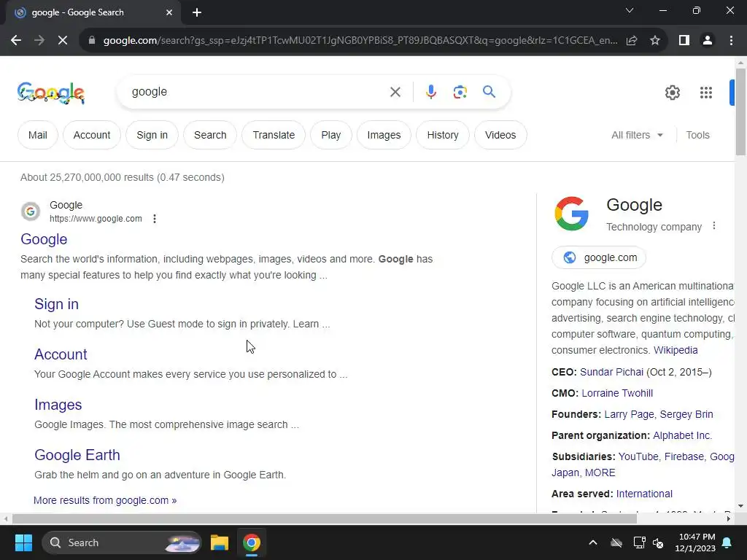Viewport: 747px width, 560px height.
Task: Click More results from google.com link
Action: click(x=105, y=500)
